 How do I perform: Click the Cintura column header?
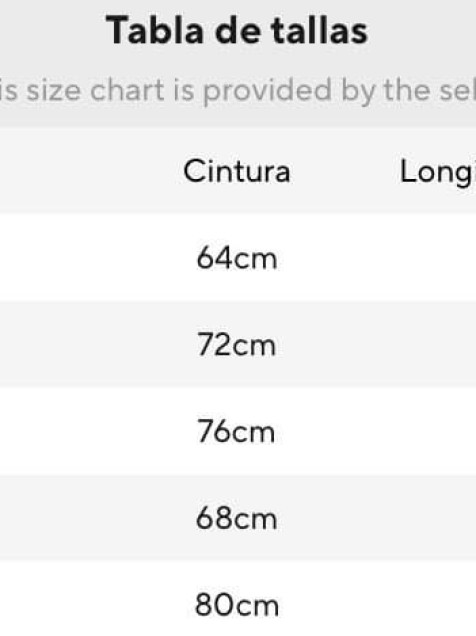click(x=237, y=172)
